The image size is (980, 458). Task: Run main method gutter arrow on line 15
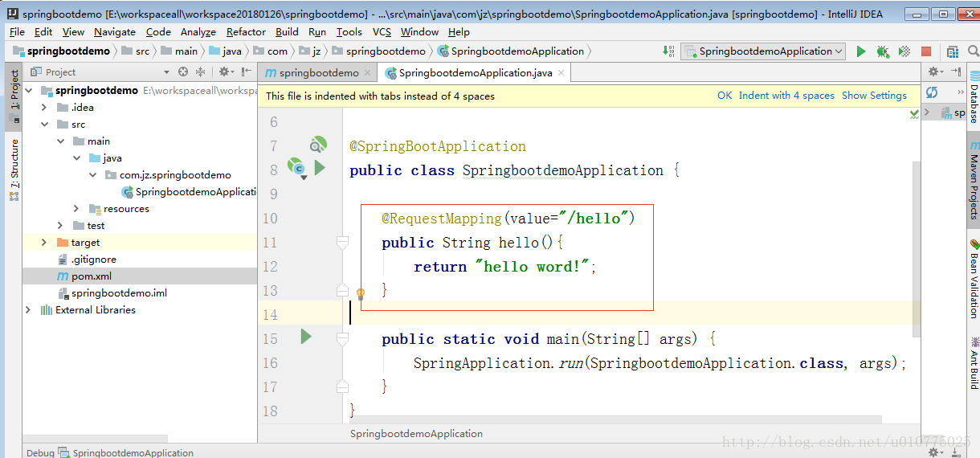(305, 336)
